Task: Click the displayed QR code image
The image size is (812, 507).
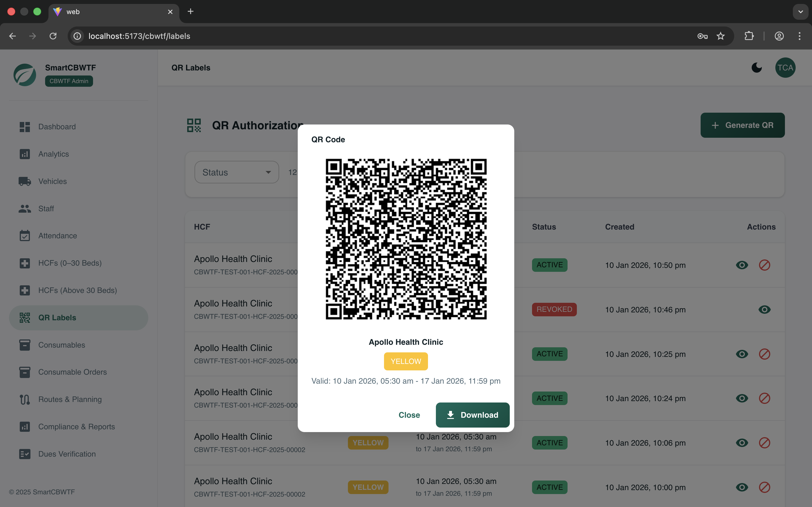Action: [x=406, y=239]
